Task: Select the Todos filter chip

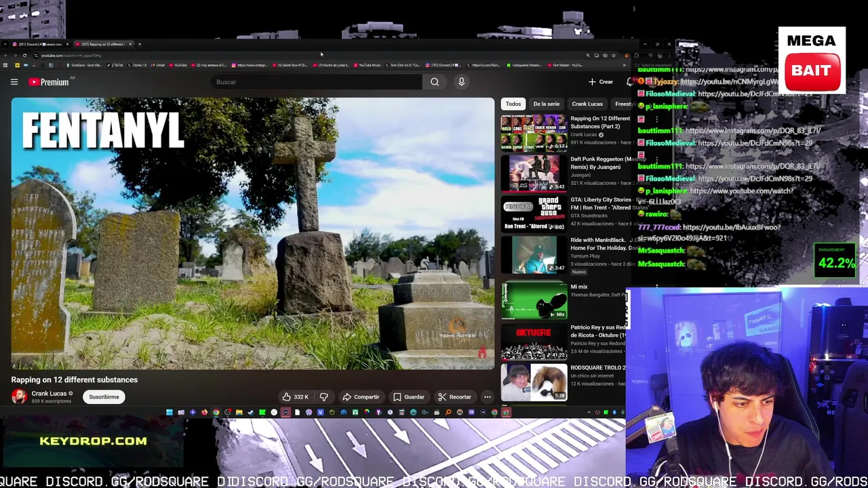Action: point(513,104)
